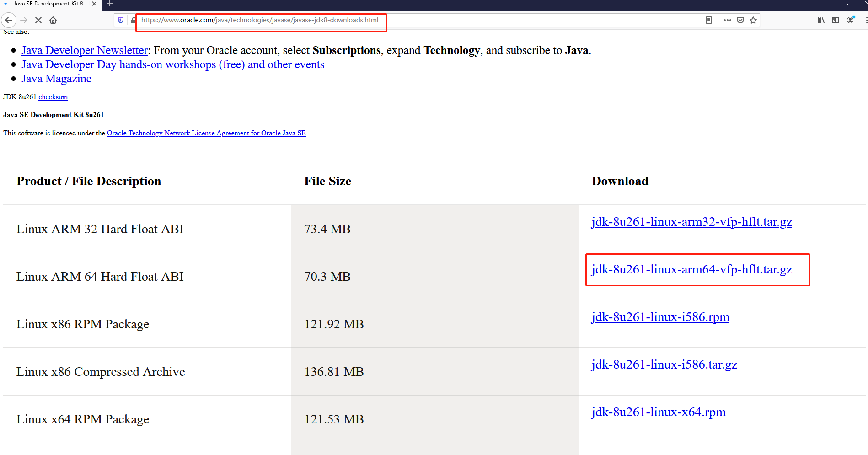Open Java Developer Day hands-on workshops link
The height and width of the screenshot is (455, 868).
[x=173, y=64]
